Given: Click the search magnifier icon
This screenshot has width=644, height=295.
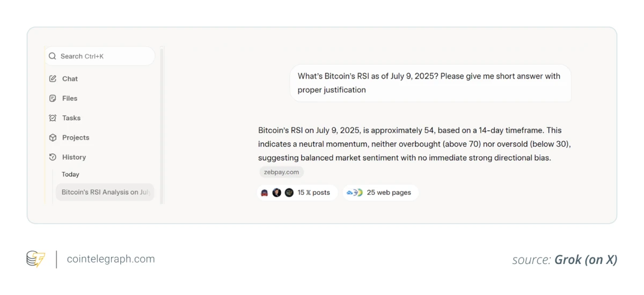Looking at the screenshot, I should coord(52,56).
